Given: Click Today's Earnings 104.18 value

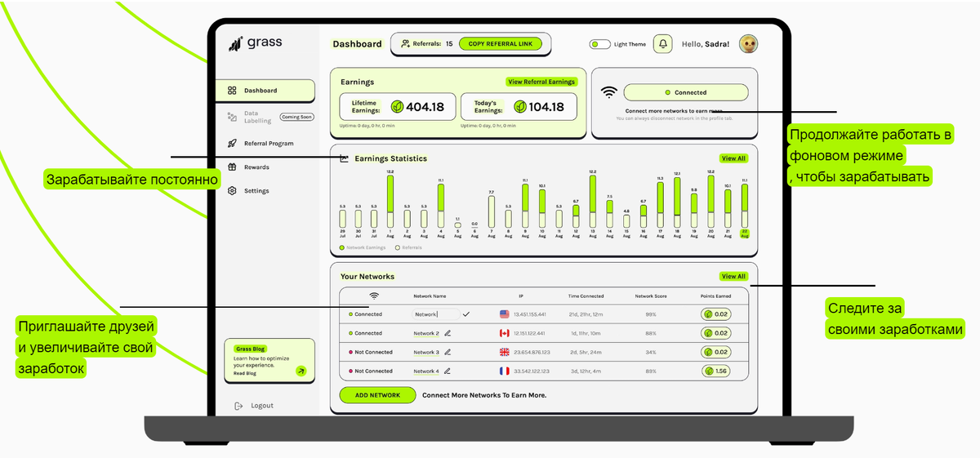Looking at the screenshot, I should [x=546, y=107].
